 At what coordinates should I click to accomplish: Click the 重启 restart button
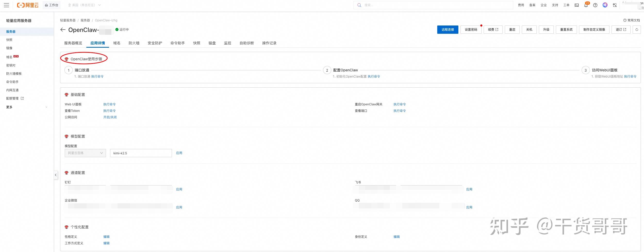(x=512, y=30)
